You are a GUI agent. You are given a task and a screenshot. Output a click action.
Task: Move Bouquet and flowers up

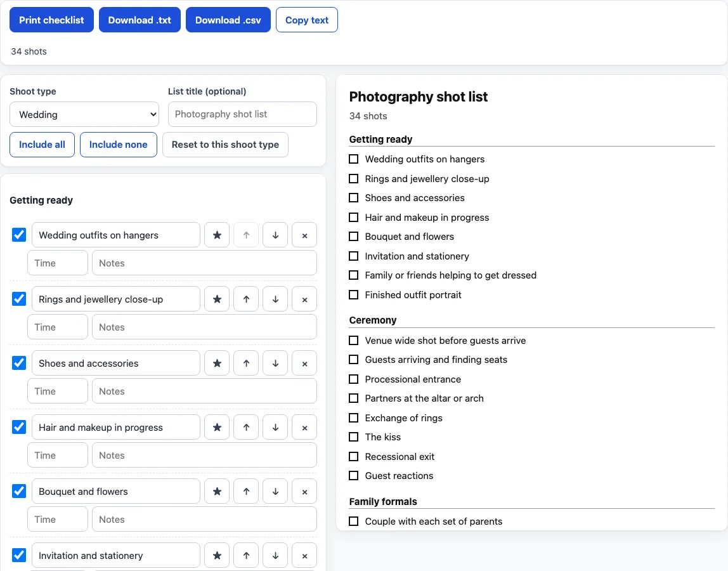pos(246,492)
